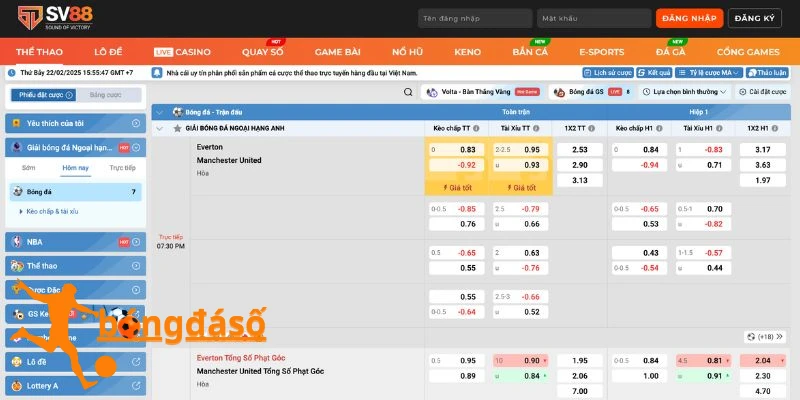This screenshot has width=800, height=400.
Task: Expand Yêu thích của tôi section
Action: click(136, 123)
